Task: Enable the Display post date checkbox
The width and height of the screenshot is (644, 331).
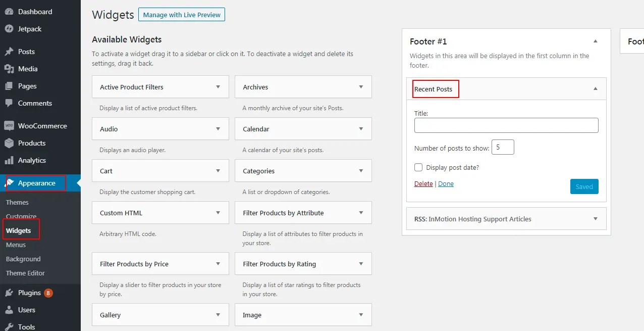Action: pyautogui.click(x=418, y=167)
